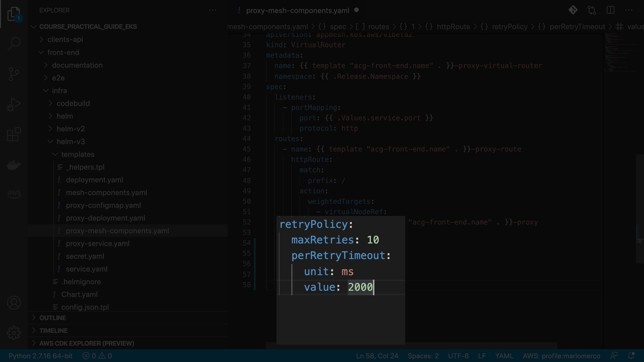The width and height of the screenshot is (644, 362).
Task: Select the proxy-mesh-components.yaml editor tab
Action: click(298, 10)
